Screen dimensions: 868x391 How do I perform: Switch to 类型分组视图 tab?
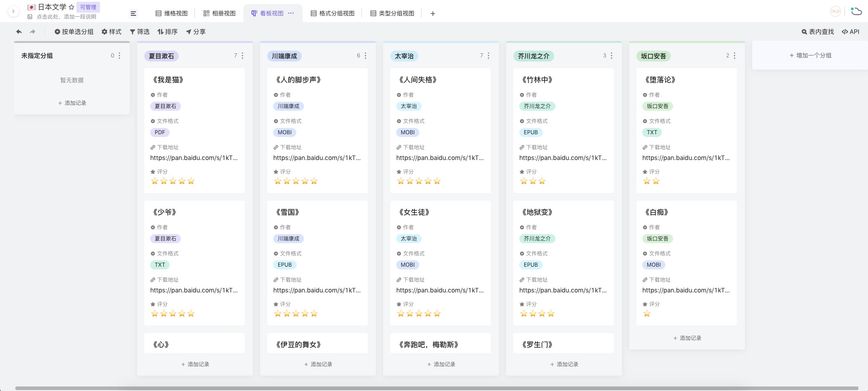[392, 14]
